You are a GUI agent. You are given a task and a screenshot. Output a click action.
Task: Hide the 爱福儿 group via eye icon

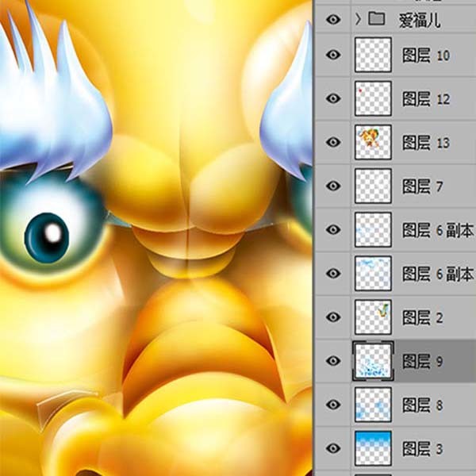[x=333, y=20]
